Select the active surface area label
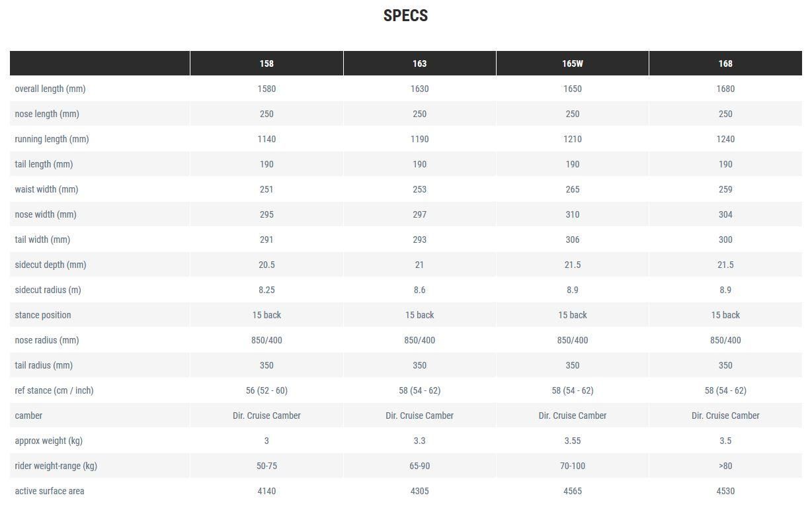The width and height of the screenshot is (812, 524). pos(50,491)
